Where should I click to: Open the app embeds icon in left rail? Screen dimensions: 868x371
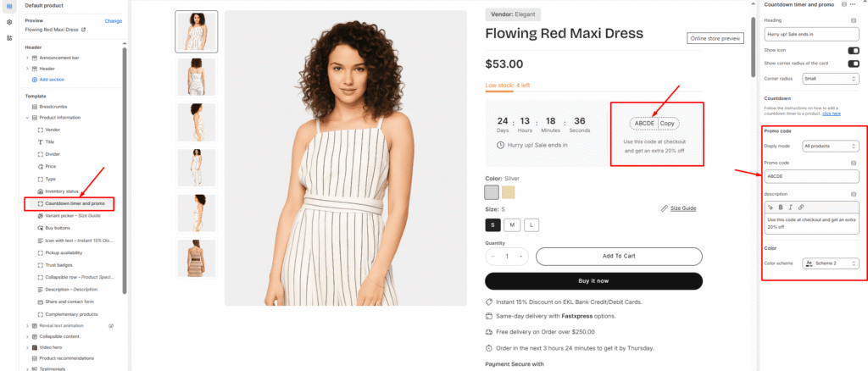tap(9, 38)
